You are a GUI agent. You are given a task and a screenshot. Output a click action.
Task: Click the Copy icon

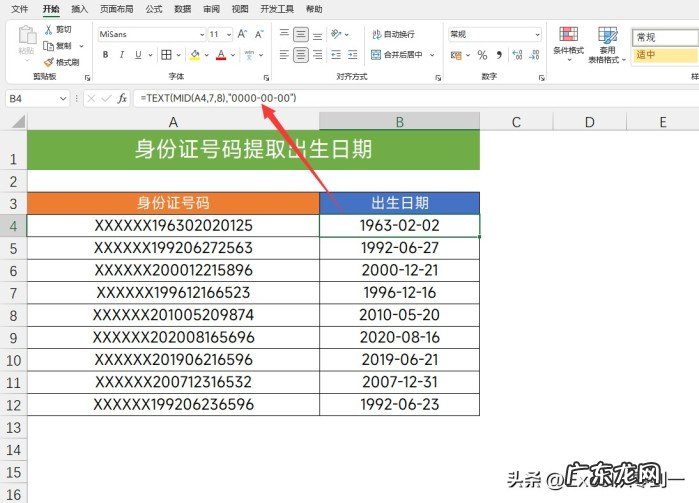49,45
